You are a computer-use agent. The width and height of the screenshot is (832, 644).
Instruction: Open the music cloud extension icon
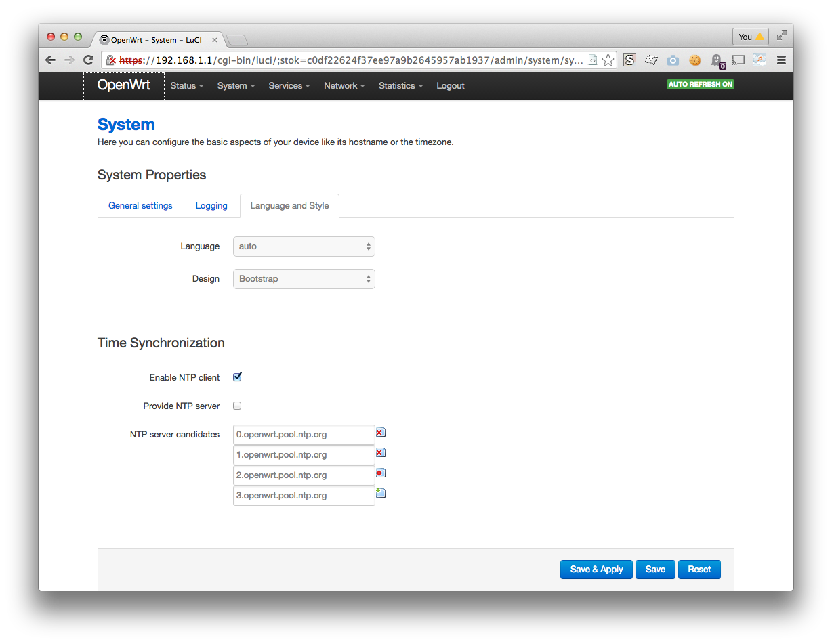tap(760, 60)
